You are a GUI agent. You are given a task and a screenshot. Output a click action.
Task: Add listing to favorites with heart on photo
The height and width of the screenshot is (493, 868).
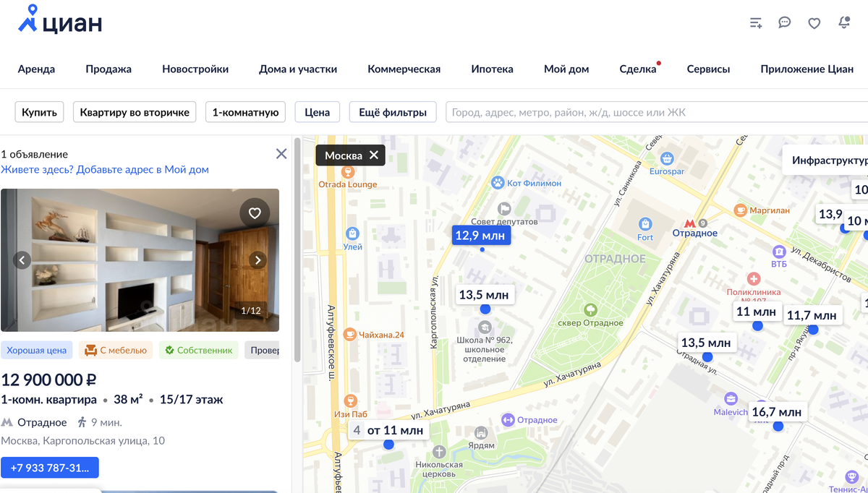255,213
